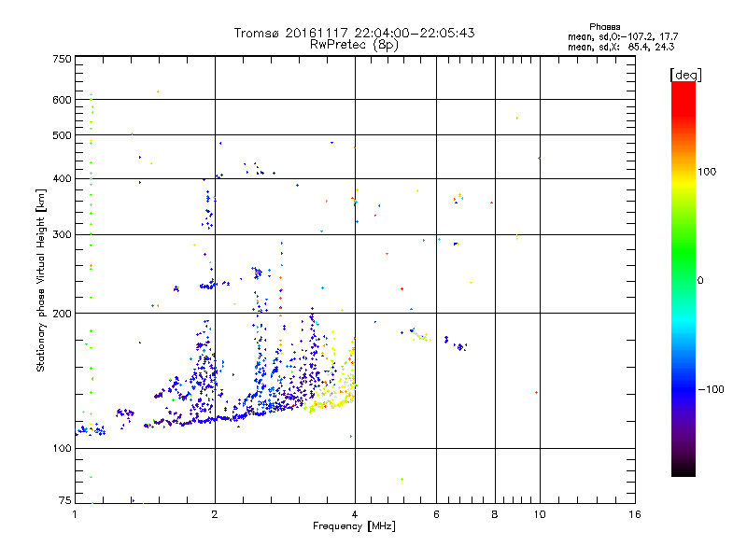Click the y-axis tick label '100' on the height axis
Image resolution: width=747 pixels, height=560 pixels.
[x=62, y=449]
